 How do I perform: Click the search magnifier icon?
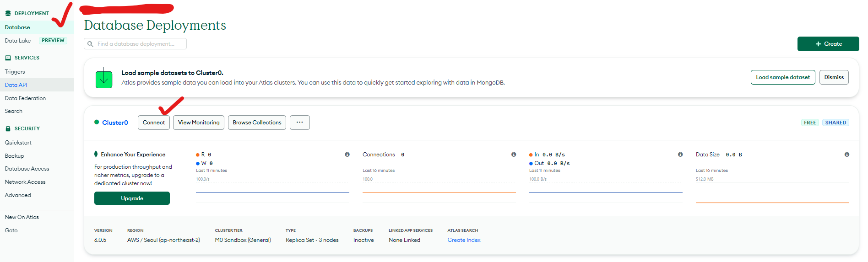[x=90, y=44]
